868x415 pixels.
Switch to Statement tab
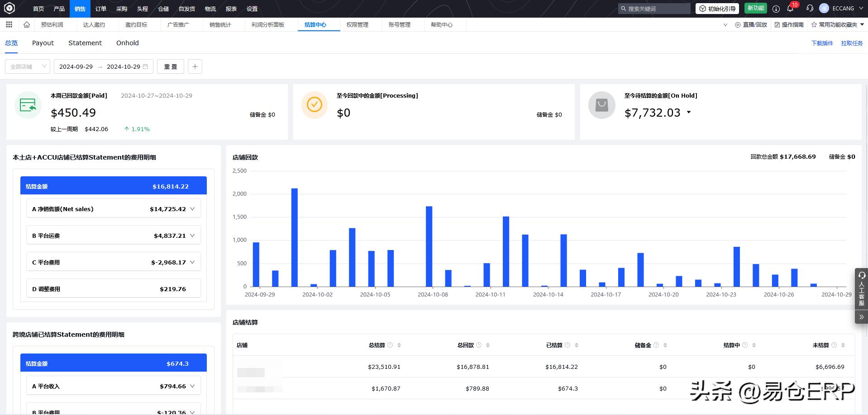85,43
